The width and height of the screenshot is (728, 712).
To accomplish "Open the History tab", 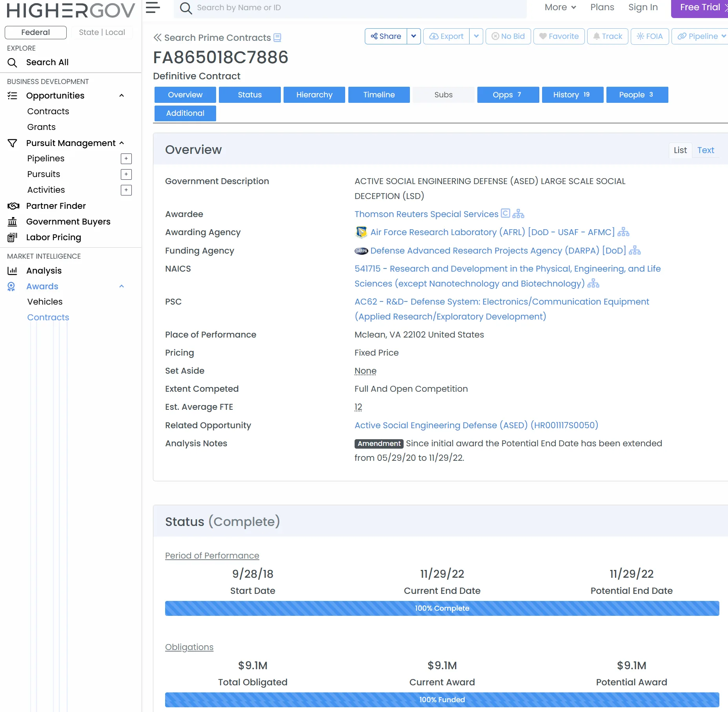I will click(x=572, y=95).
